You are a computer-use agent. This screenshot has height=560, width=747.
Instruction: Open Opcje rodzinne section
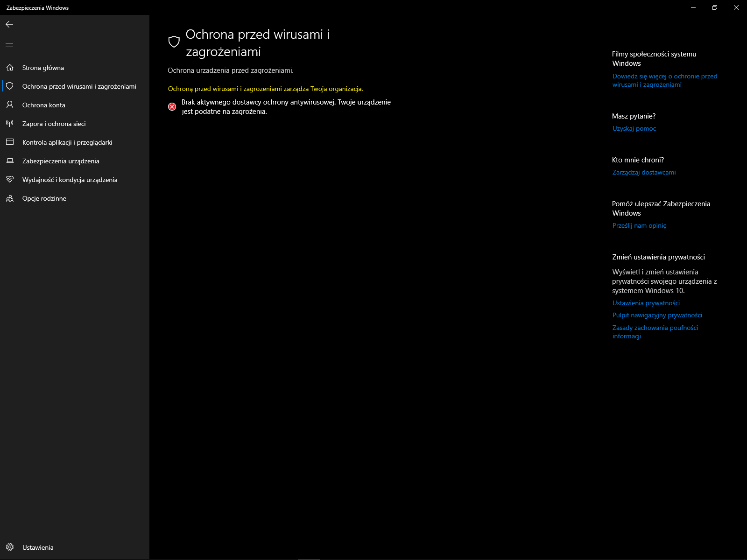[x=75, y=198]
